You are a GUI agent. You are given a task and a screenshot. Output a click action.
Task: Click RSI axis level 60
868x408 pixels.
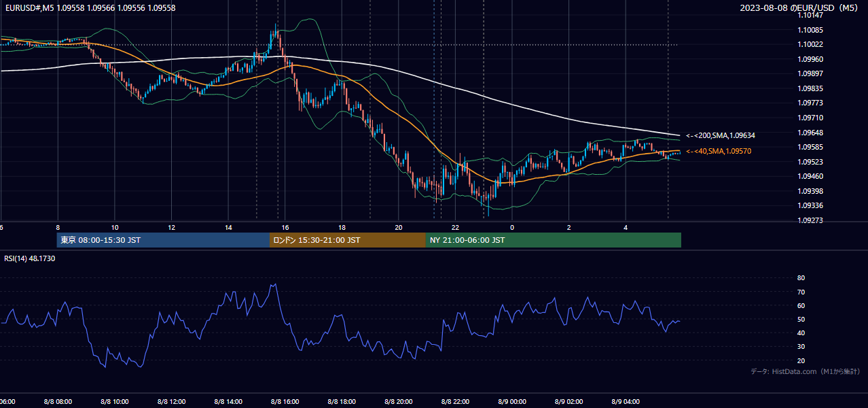tap(801, 305)
